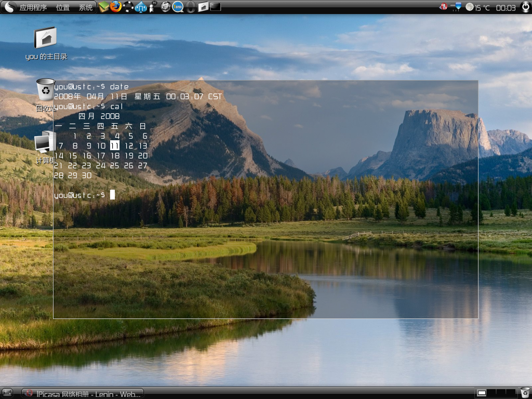This screenshot has width=532, height=399.
Task: Launch the dark Opera icon in the panel
Action: 191,7
